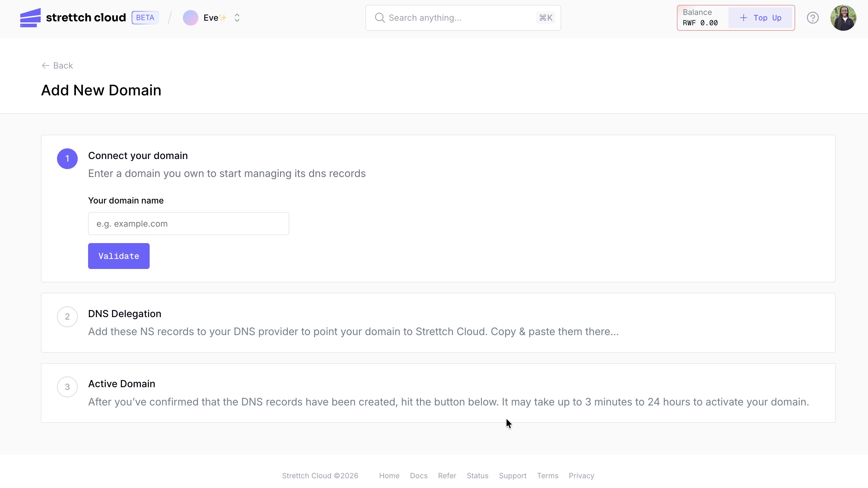Click the Top Up button
Screen dimensions: 868x488
click(x=760, y=18)
